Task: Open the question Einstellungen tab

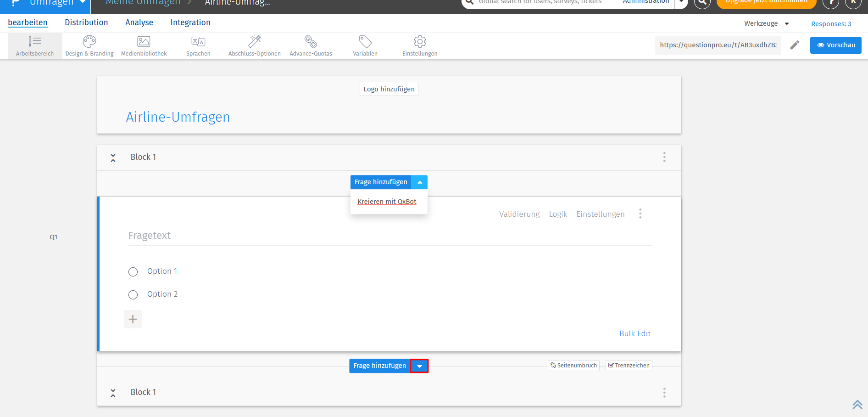Action: 601,214
